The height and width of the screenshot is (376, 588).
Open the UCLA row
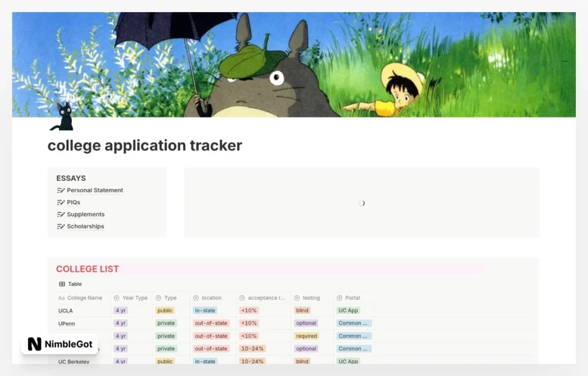coord(65,311)
